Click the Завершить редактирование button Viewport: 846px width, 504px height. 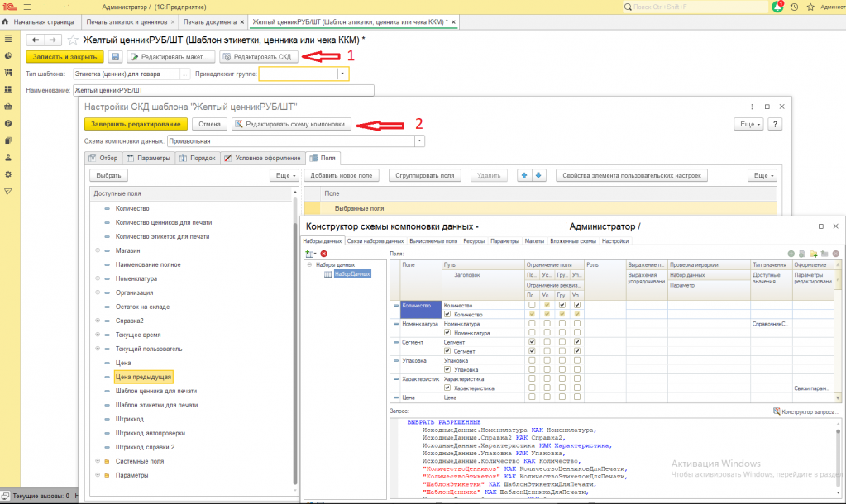pos(136,124)
